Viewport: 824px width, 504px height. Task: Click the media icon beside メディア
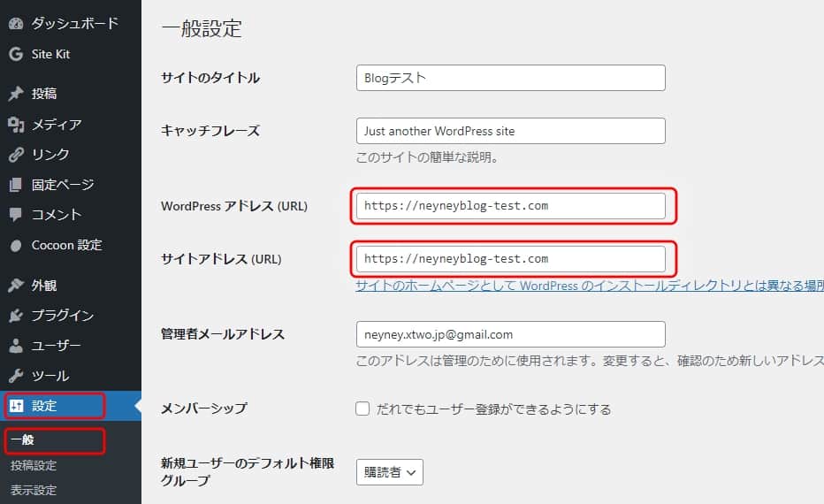[16, 125]
